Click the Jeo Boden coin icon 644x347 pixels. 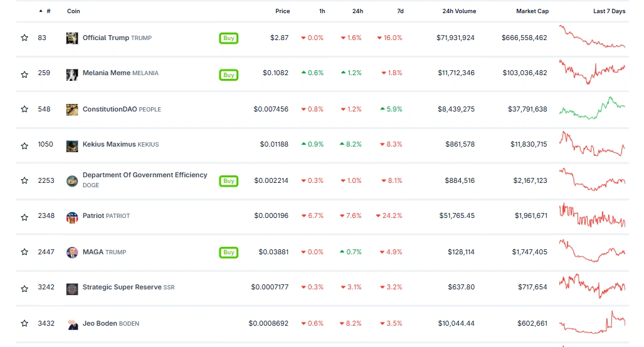click(x=72, y=324)
